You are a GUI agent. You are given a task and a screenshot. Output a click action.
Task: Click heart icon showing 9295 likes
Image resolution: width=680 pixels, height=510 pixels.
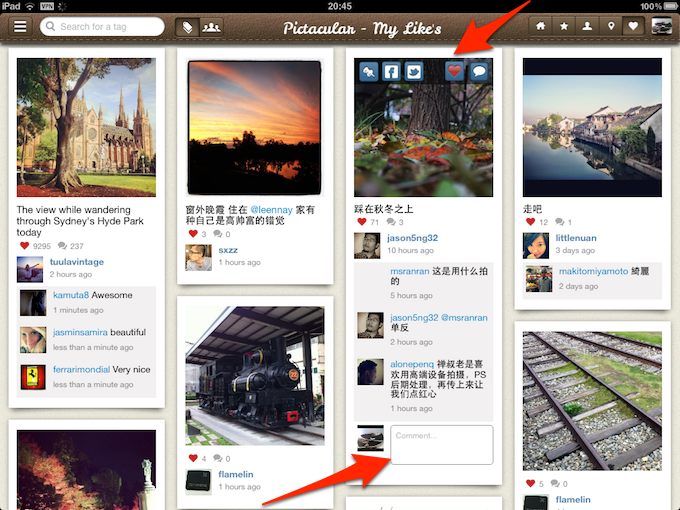(x=25, y=245)
